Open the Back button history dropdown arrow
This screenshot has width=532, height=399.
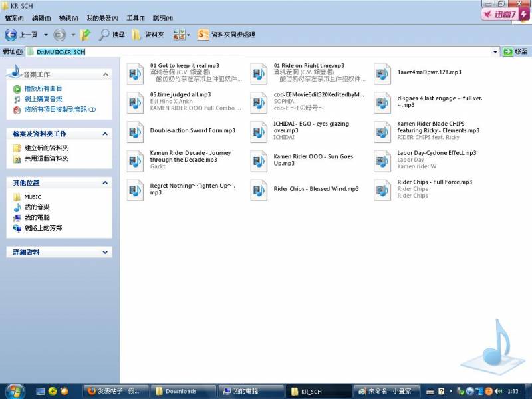tap(46, 35)
